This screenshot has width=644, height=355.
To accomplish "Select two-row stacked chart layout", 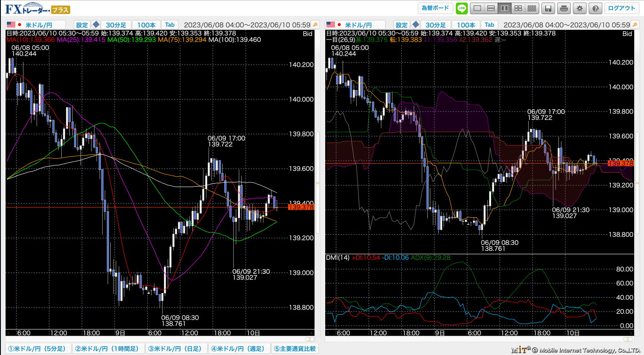I will click(x=491, y=9).
